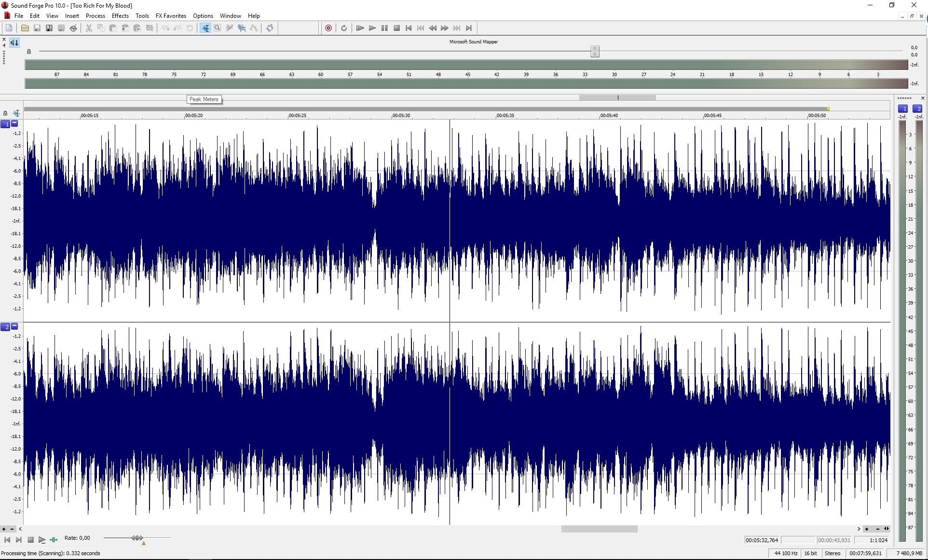Save the file with the floppy icon

point(37,28)
